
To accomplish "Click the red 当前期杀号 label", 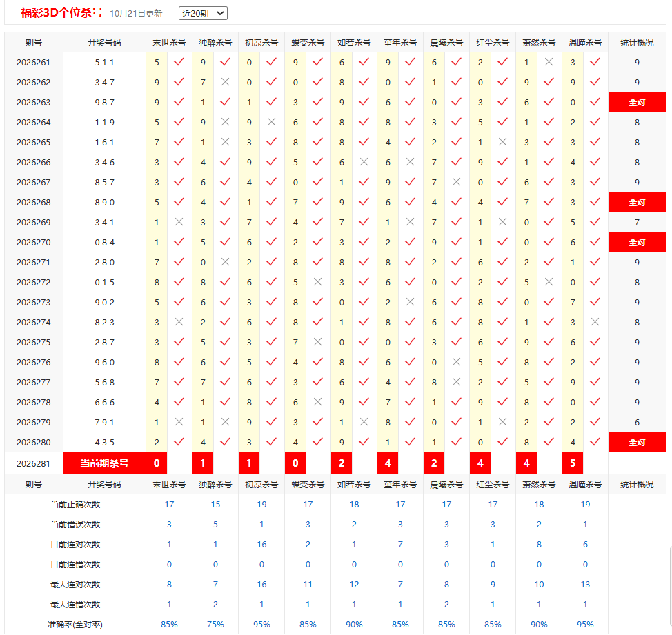I will 104,463.
